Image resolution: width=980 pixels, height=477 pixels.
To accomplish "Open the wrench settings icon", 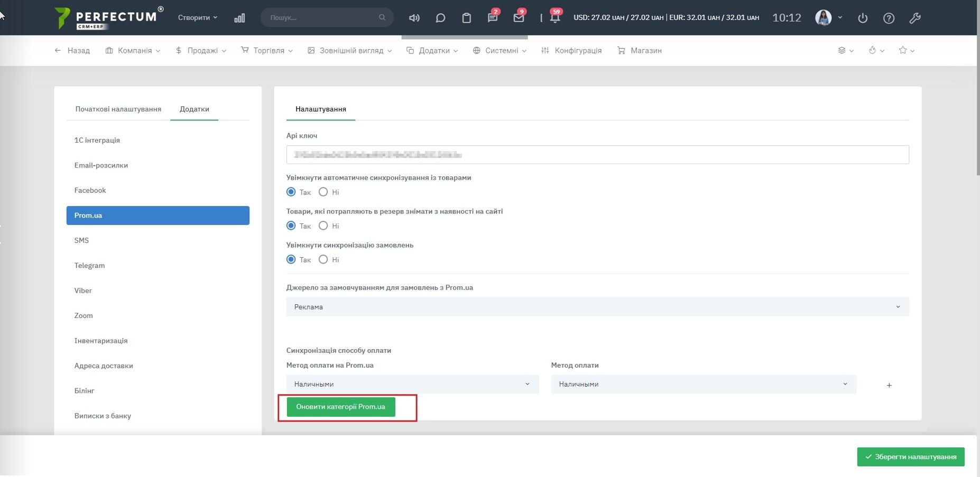I will [x=915, y=18].
